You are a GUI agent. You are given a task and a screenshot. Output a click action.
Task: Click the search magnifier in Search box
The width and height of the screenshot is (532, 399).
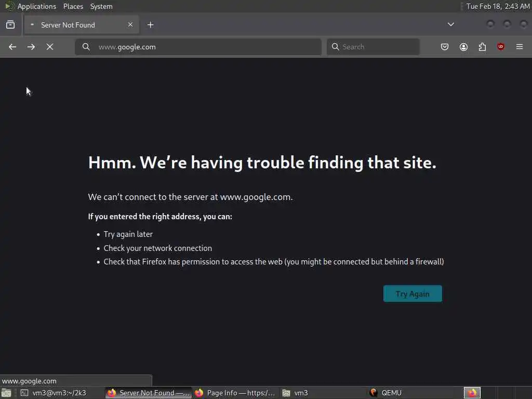(x=335, y=47)
